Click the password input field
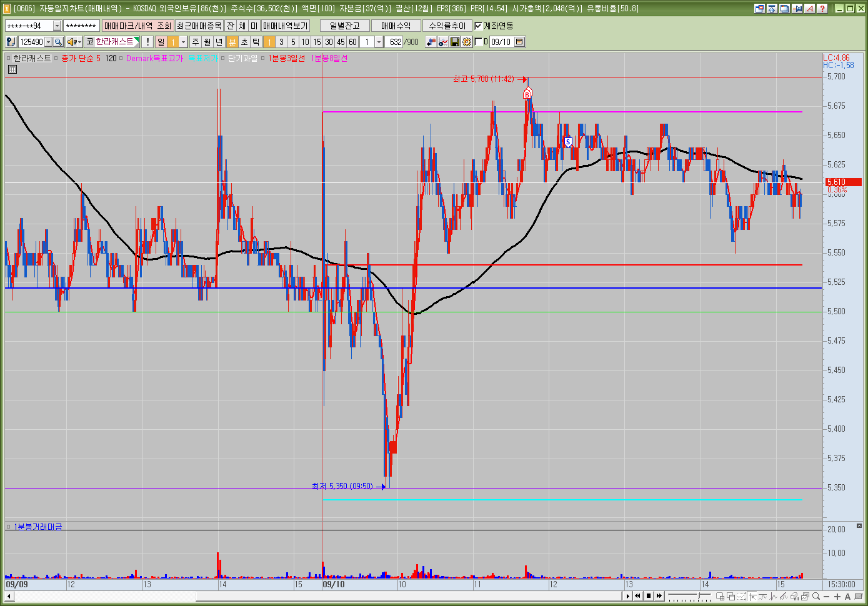Image resolution: width=868 pixels, height=606 pixels. point(81,26)
